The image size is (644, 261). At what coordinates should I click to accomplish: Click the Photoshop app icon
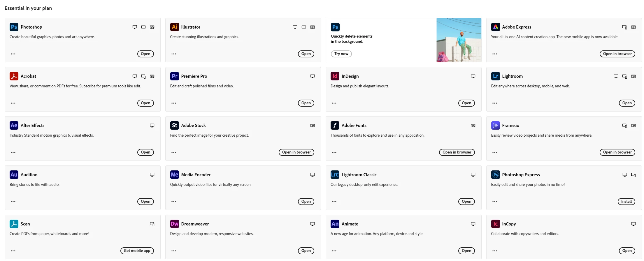[14, 27]
